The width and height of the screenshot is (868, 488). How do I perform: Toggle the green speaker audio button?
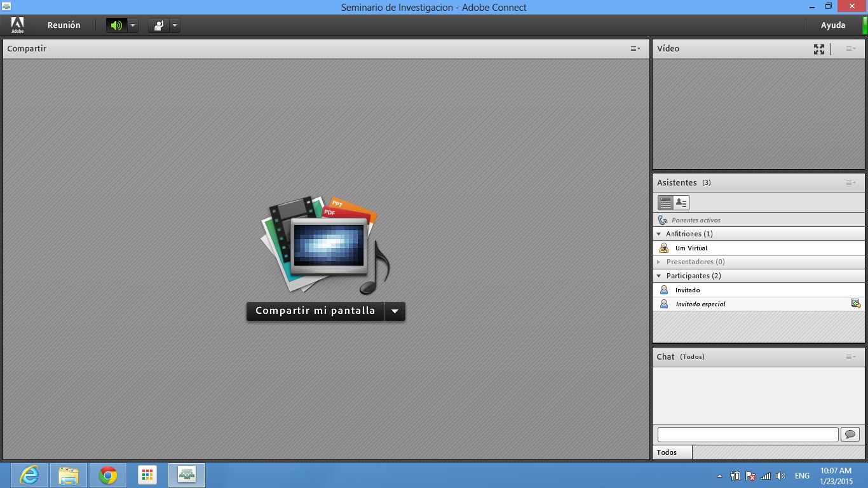tap(116, 25)
